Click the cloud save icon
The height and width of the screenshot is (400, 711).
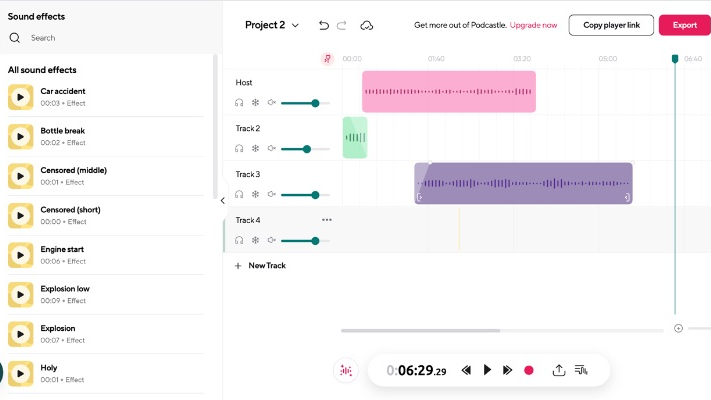pyautogui.click(x=367, y=25)
